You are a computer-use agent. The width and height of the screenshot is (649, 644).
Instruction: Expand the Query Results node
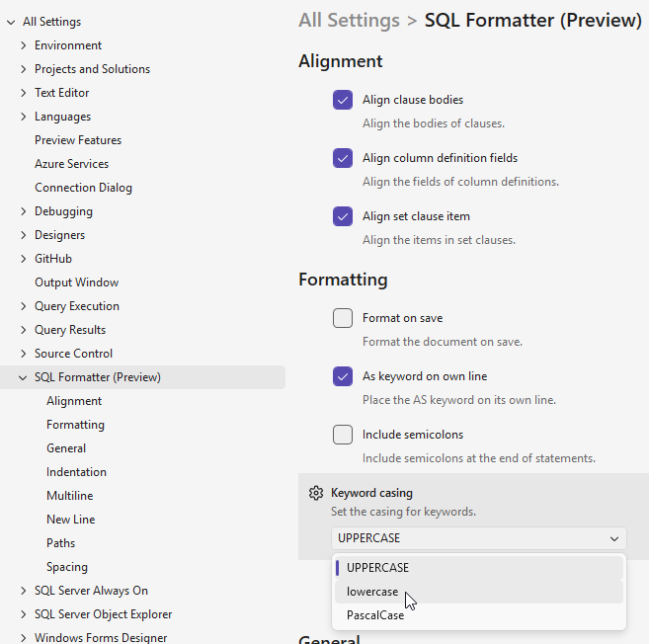pyautogui.click(x=23, y=330)
